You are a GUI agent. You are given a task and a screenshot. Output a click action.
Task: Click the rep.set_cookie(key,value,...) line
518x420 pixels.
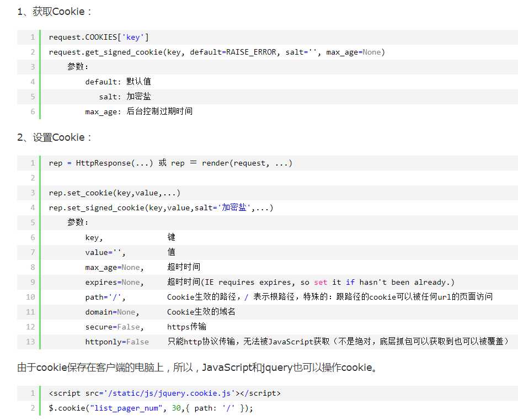114,193
